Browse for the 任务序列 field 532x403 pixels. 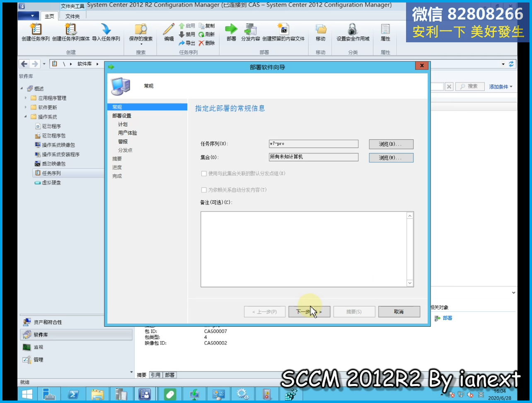tap(391, 144)
